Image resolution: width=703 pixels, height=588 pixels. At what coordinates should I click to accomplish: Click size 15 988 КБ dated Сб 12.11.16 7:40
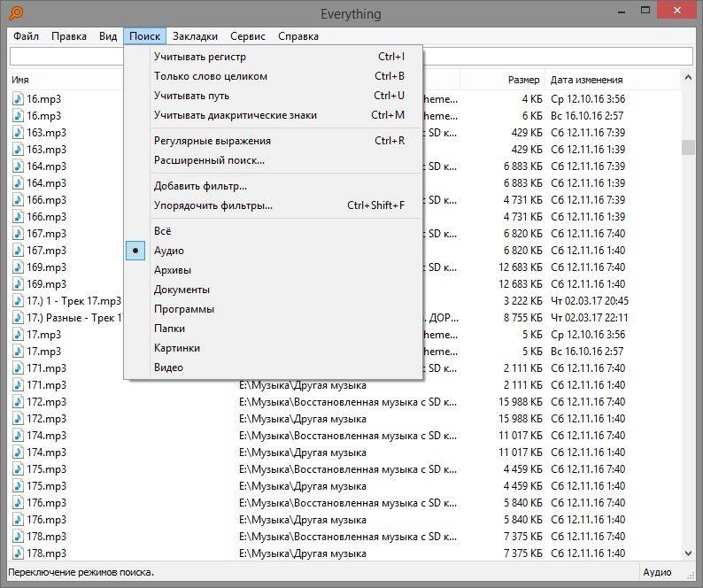(x=520, y=401)
